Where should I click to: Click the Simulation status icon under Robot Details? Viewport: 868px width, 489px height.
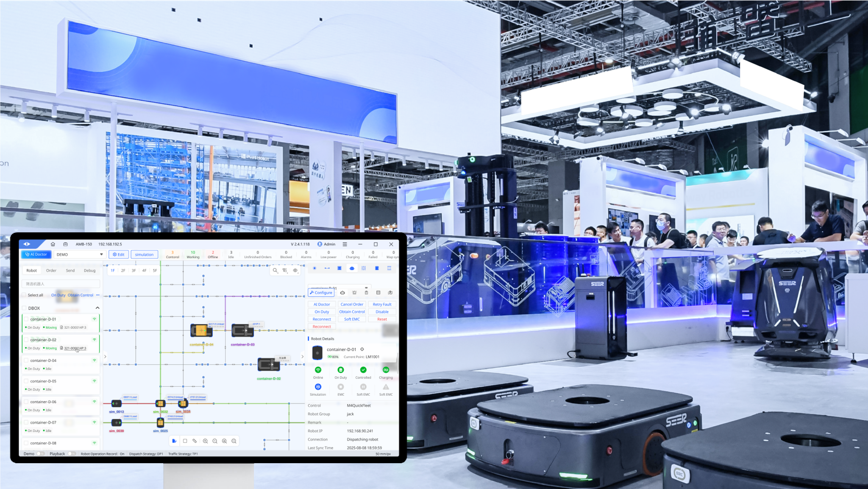click(318, 387)
